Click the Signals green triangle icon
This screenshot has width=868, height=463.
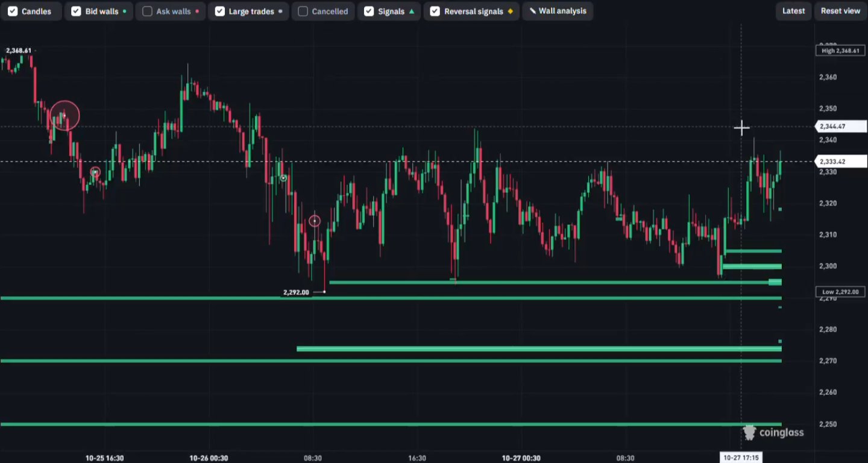tap(412, 11)
